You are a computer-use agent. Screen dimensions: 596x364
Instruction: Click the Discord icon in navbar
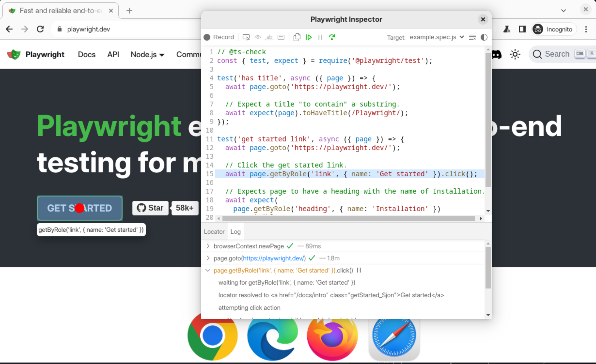497,55
